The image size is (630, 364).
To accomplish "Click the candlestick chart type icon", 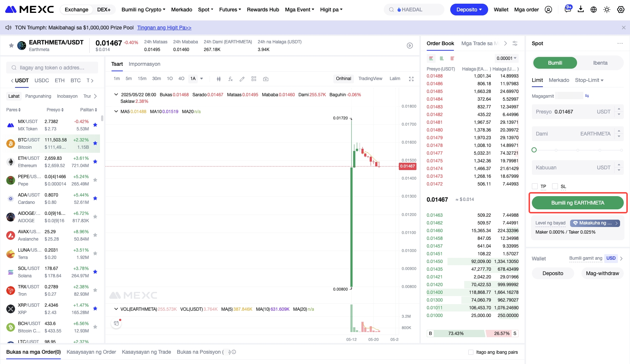I will [x=219, y=79].
